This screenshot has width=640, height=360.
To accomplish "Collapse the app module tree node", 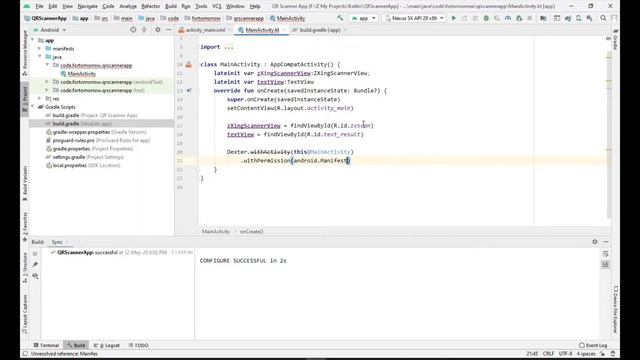I will click(x=33, y=40).
